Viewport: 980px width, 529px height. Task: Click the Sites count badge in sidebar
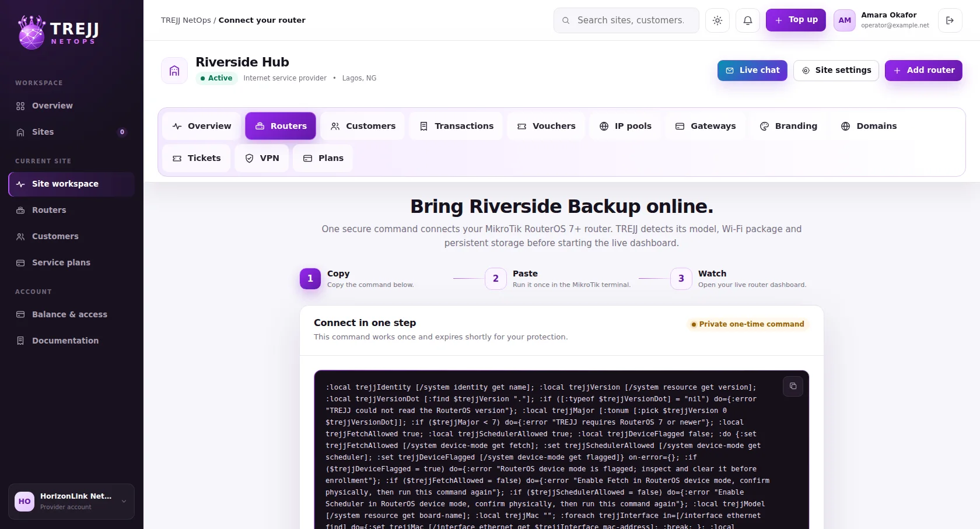click(122, 132)
